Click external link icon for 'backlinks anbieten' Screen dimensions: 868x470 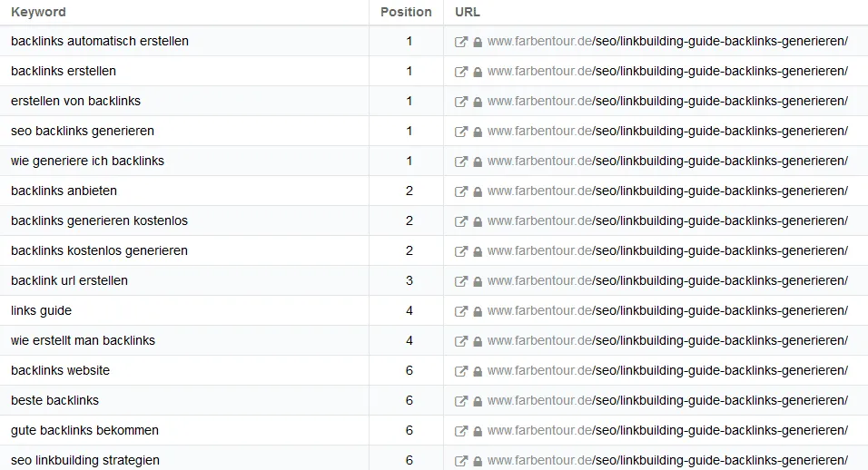(x=460, y=191)
